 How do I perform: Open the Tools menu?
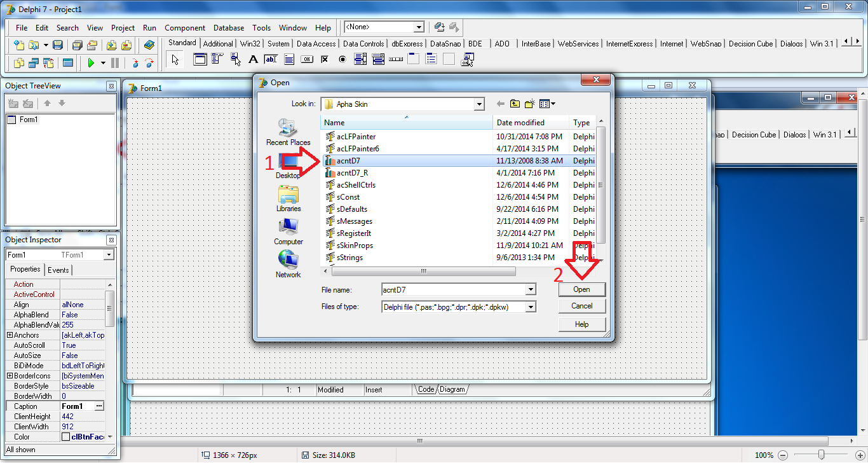(x=261, y=27)
